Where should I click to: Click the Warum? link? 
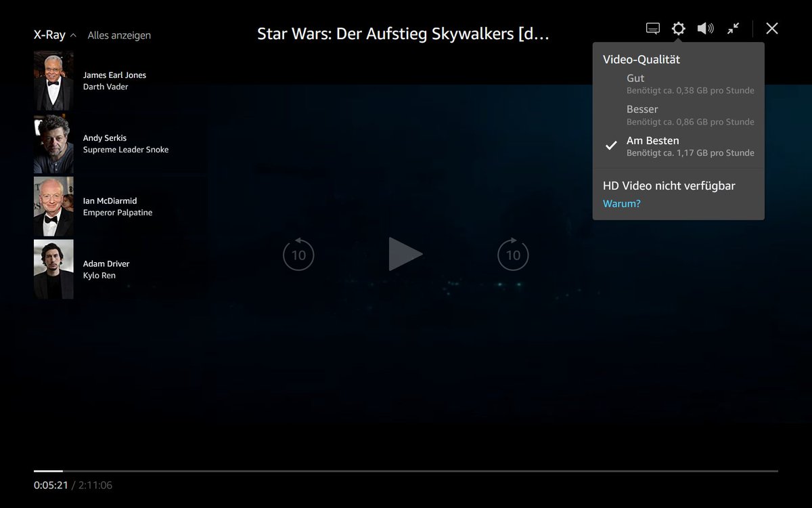coord(621,203)
